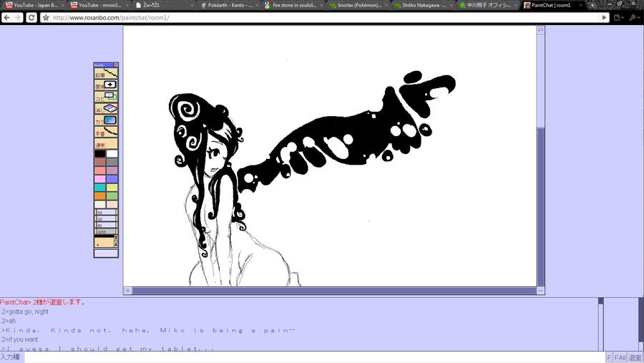The height and width of the screenshot is (363, 644).
Task: Pick the teal color swatch
Action: pyautogui.click(x=99, y=188)
